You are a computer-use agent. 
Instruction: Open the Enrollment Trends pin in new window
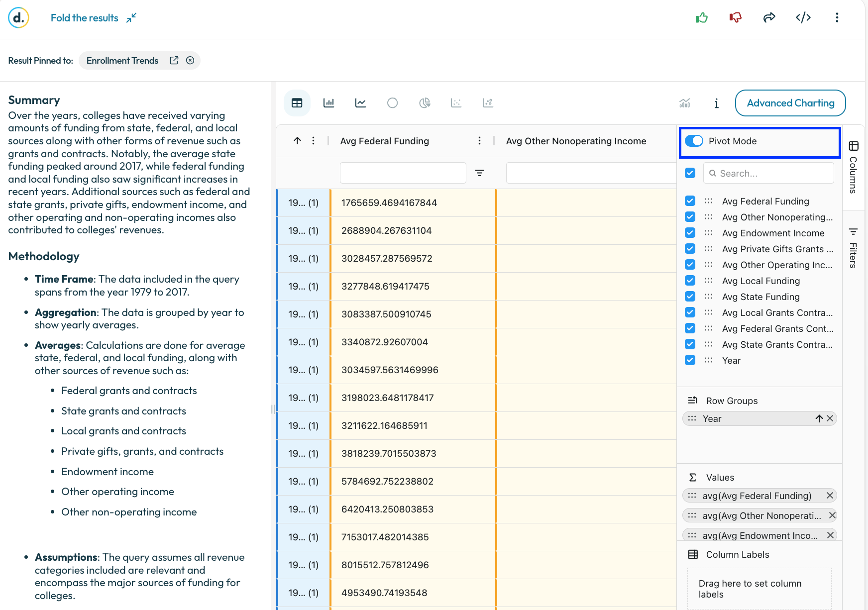click(174, 60)
